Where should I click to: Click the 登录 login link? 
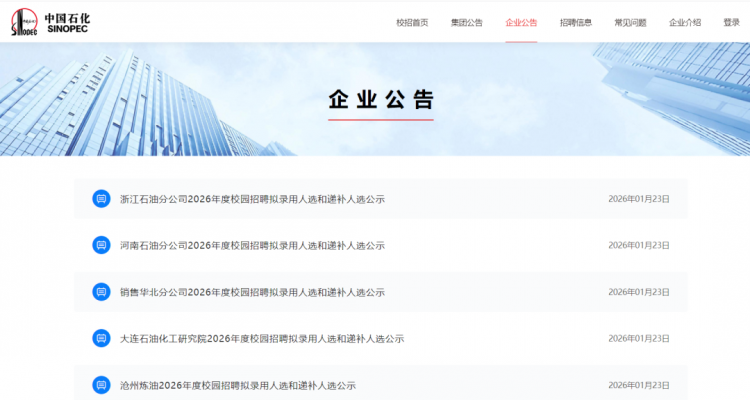tap(732, 22)
